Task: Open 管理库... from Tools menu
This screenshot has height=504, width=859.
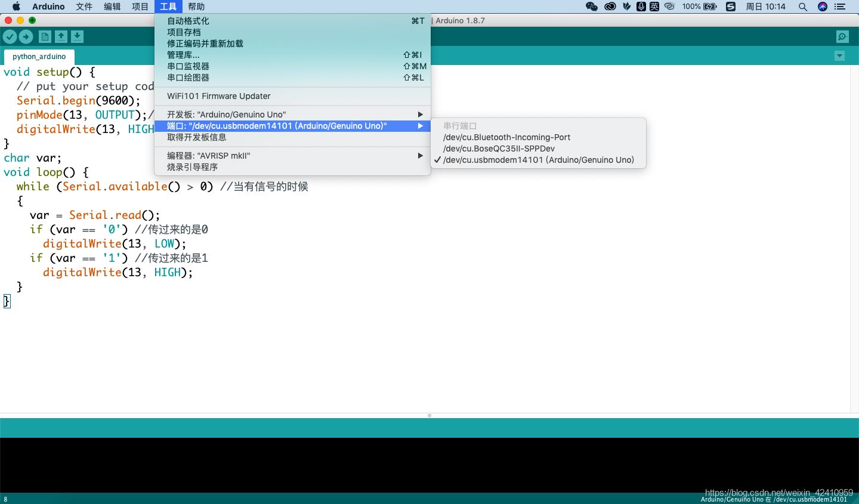Action: [x=292, y=55]
